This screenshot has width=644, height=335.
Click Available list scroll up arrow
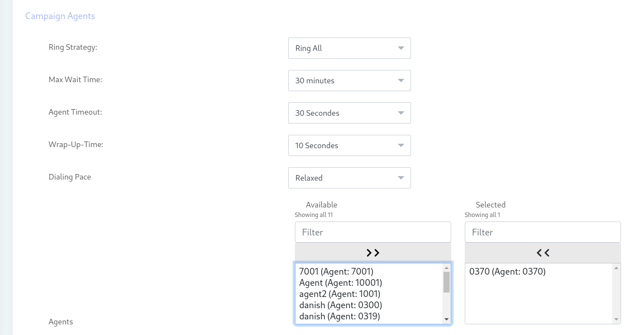pos(446,268)
